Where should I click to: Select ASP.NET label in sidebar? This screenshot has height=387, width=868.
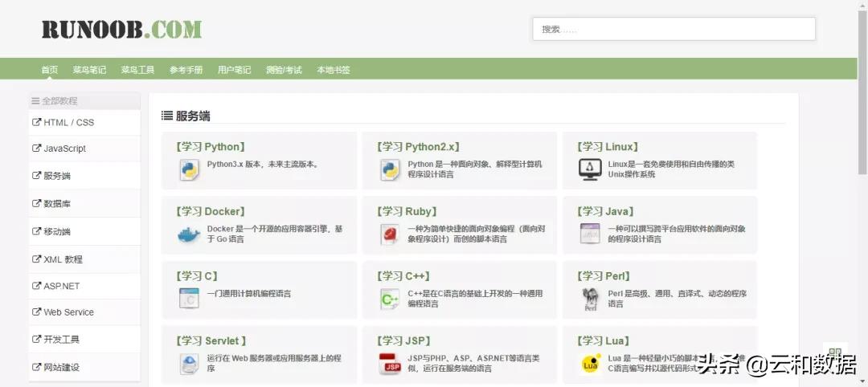coord(61,285)
